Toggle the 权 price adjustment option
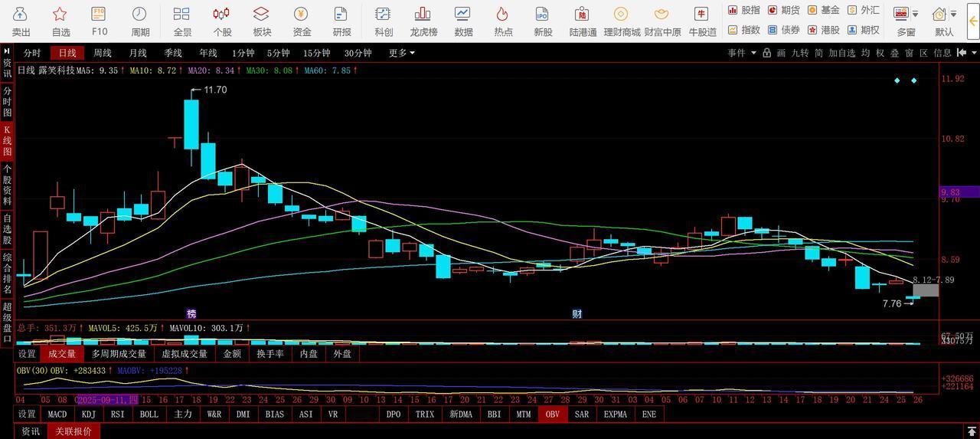Image resolution: width=980 pixels, height=439 pixels. click(880, 53)
